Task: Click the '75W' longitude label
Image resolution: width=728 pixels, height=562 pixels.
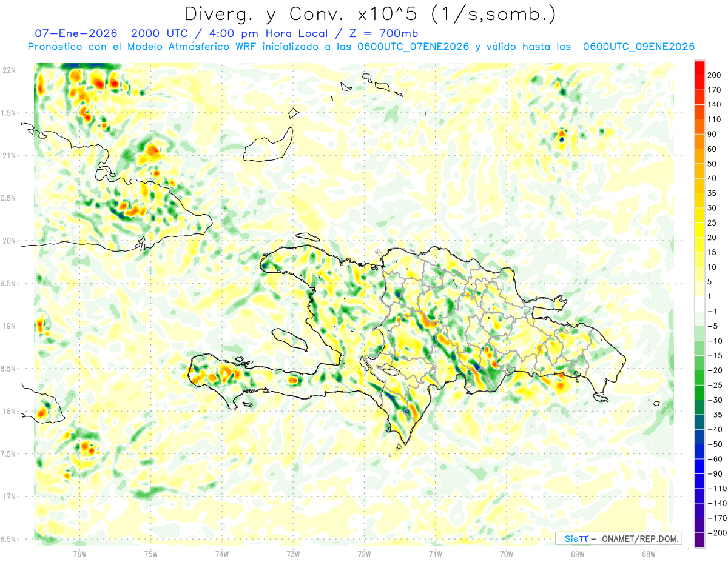Action: click(151, 554)
